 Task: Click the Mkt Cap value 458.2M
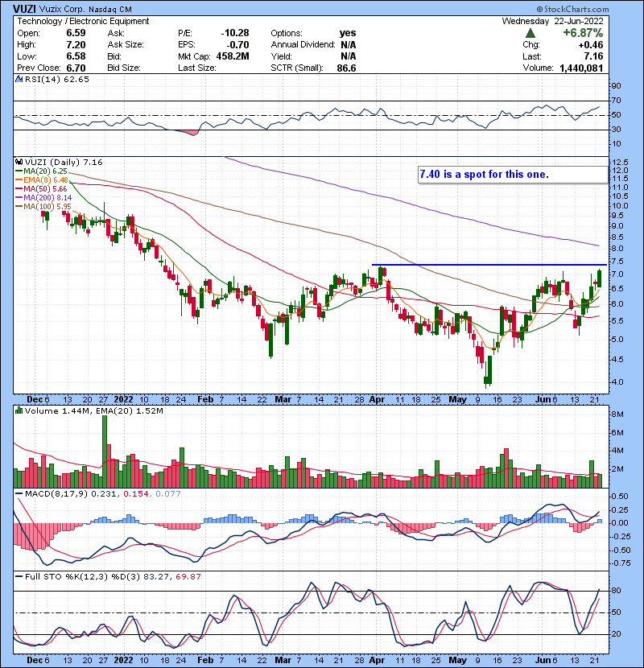pos(233,56)
